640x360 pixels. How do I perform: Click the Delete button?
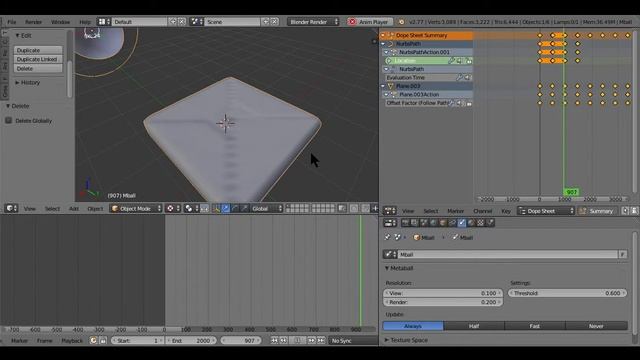coord(38,69)
